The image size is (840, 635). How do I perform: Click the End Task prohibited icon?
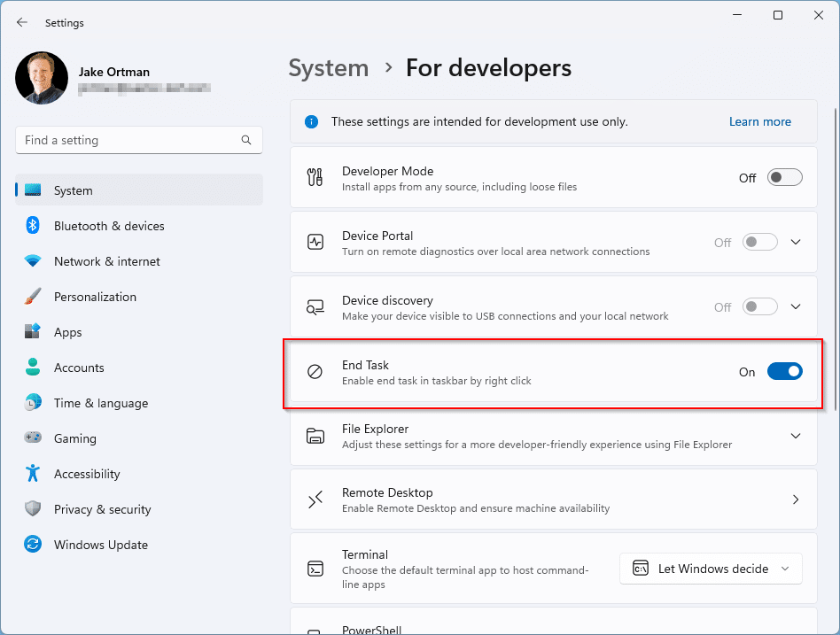[315, 372]
